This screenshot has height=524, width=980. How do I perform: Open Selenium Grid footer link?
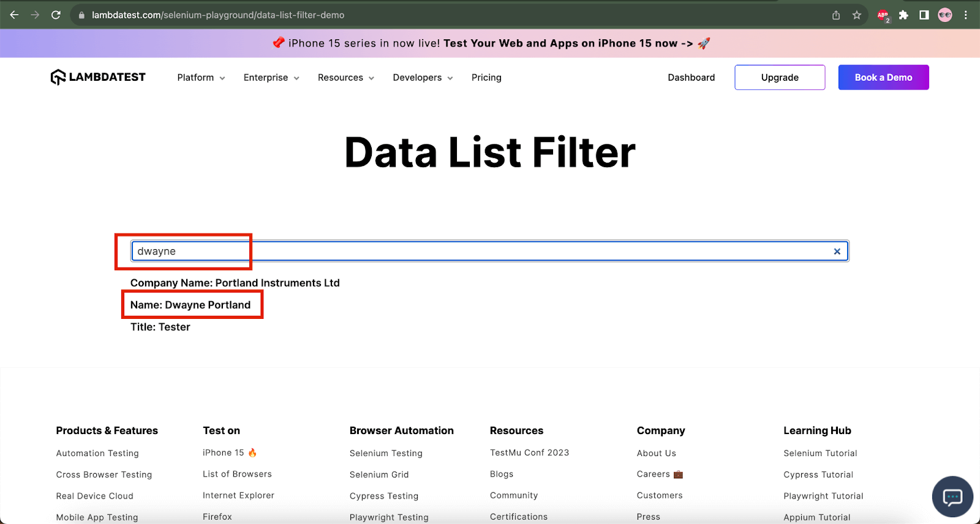tap(379, 475)
